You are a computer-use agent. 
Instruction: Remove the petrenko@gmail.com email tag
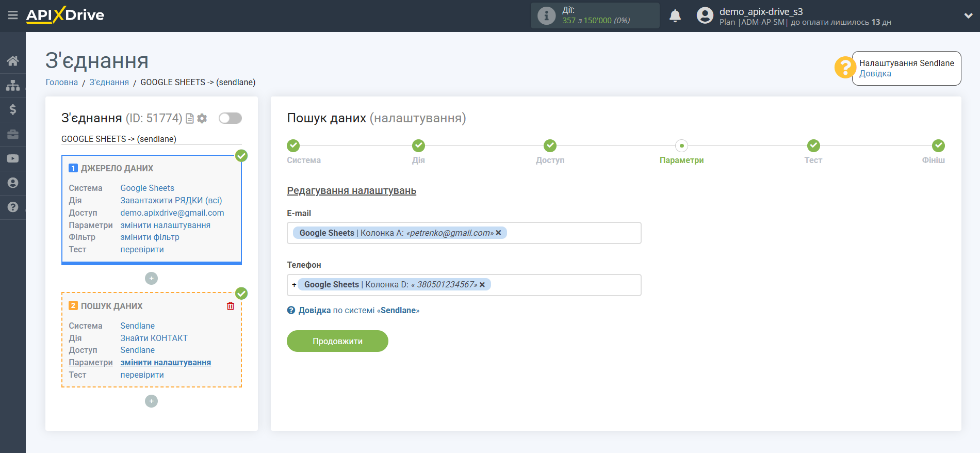[498, 233]
